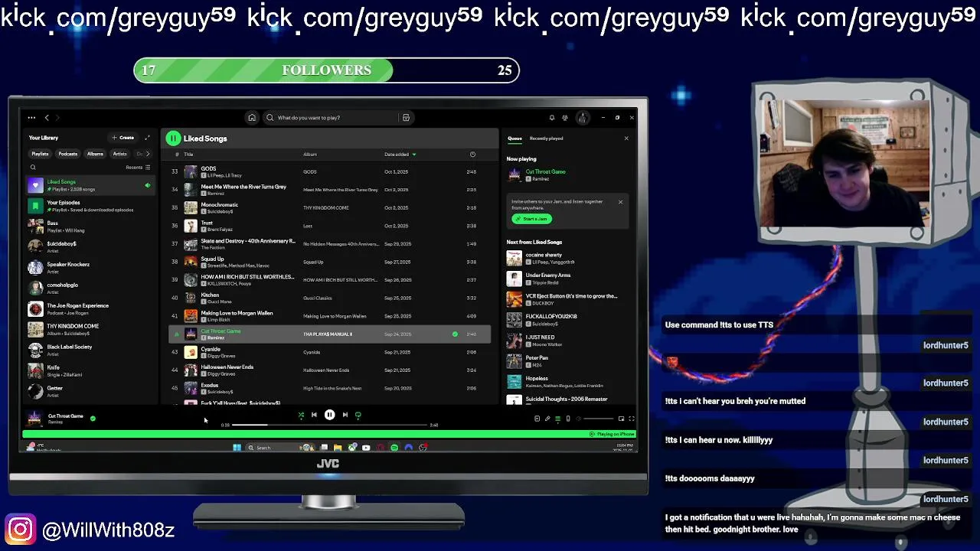Pause Liked Songs with green header button
980x551 pixels.
pyautogui.click(x=173, y=139)
